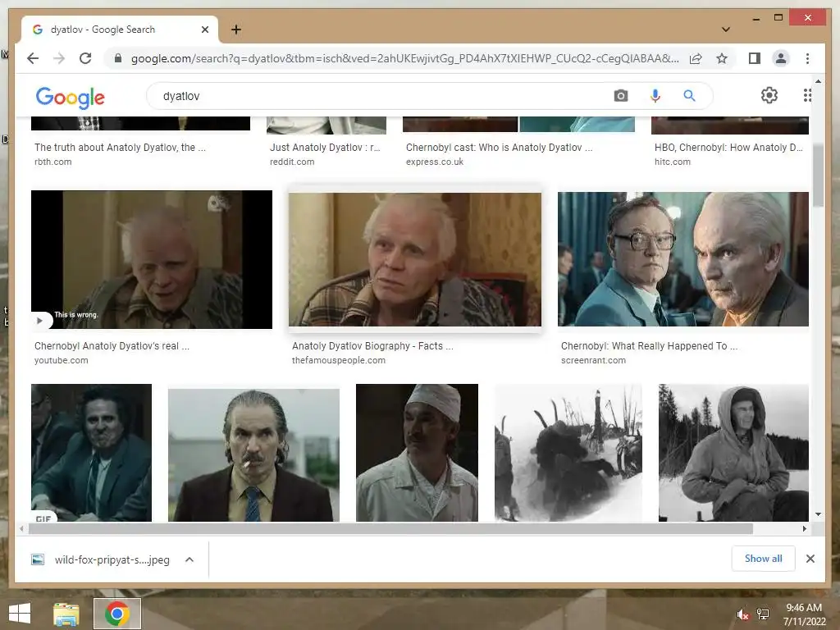Open 'Chernobyl cast: Who is Anatoly Dyatlov' link
Viewport: 840px width, 630px height.
click(500, 148)
